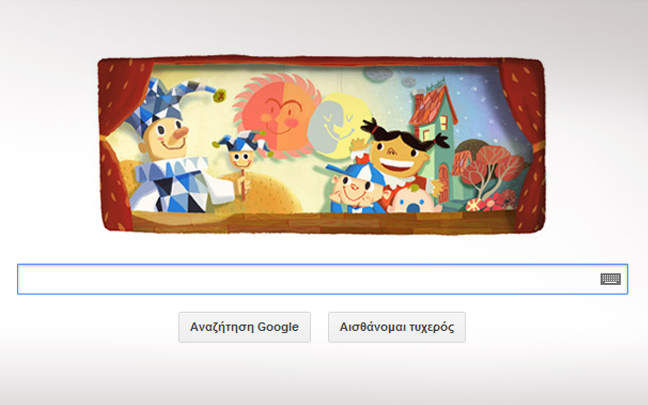The height and width of the screenshot is (405, 648).
Task: Click the Αναζήτηση Google button
Action: (244, 327)
